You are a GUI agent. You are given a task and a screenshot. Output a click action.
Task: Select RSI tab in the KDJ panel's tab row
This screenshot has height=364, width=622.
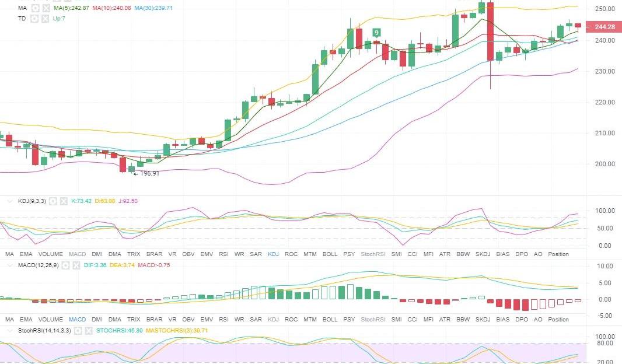pyautogui.click(x=223, y=254)
